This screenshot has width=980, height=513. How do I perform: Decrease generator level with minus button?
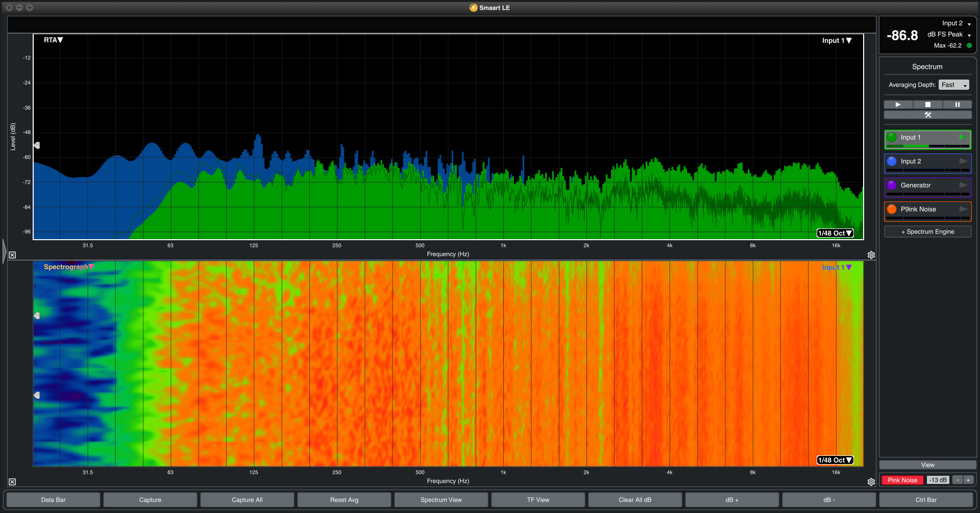(x=958, y=480)
